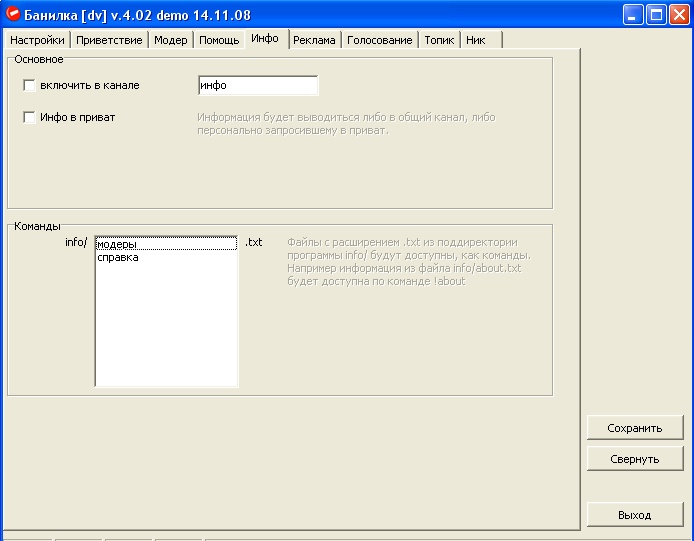694x541 pixels.
Task: Click the command text field containing 'инфо'
Action: (258, 86)
